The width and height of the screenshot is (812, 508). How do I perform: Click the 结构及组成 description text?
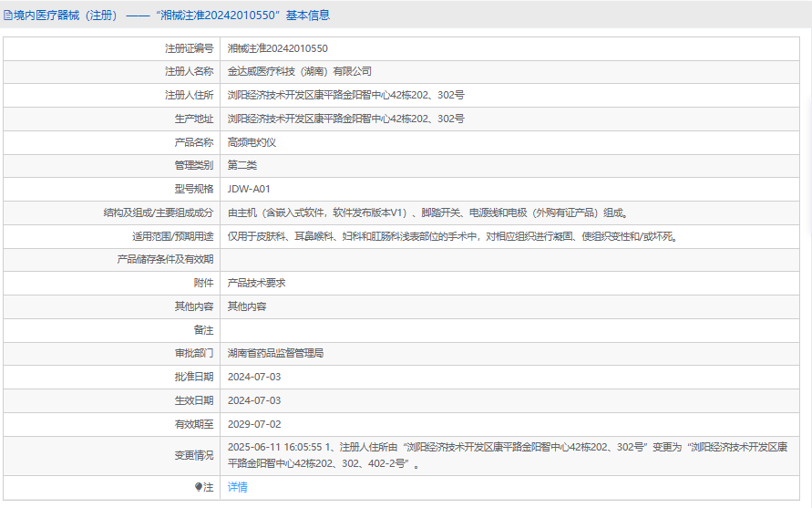click(428, 213)
